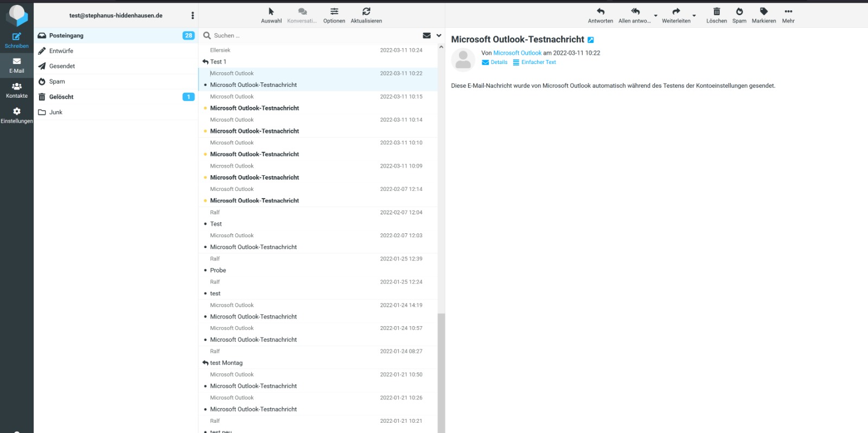868x433 pixels.
Task: Select the Gelöscht folder
Action: pos(116,97)
